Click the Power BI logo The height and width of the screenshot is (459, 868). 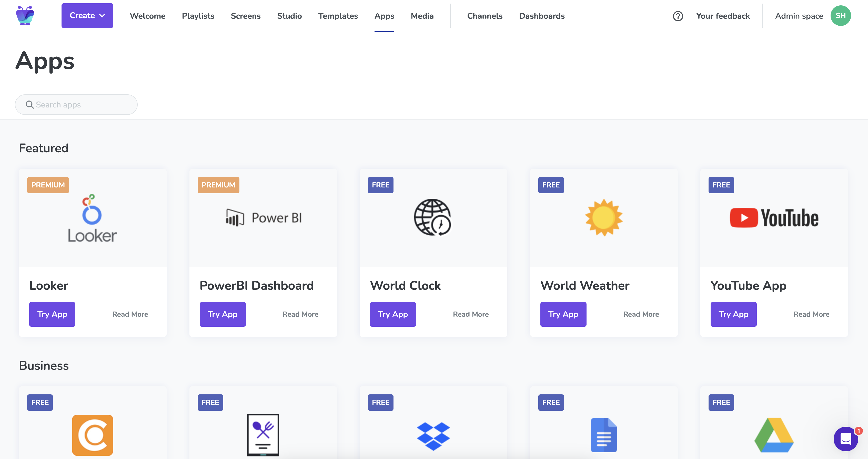(264, 218)
